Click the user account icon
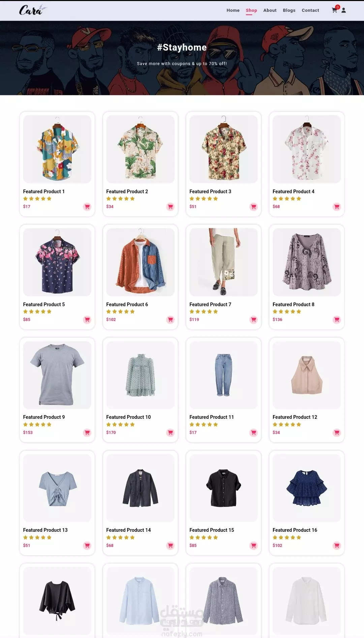 344,10
